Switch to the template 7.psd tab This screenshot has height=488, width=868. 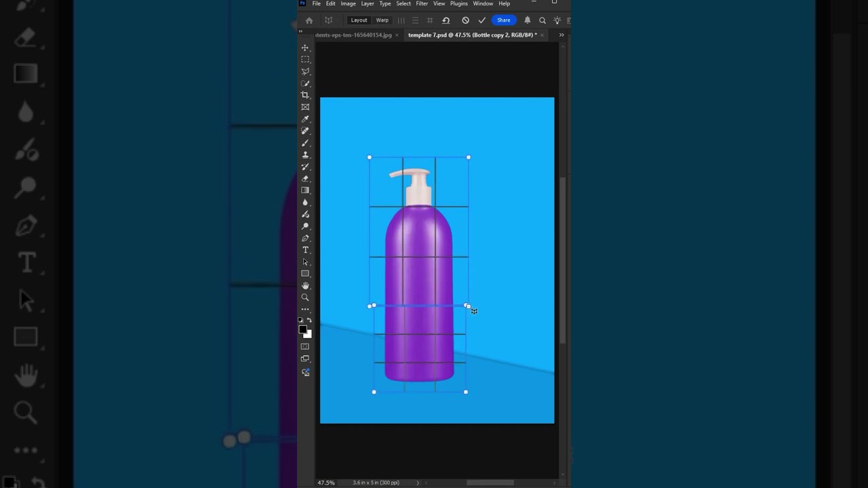tap(471, 35)
